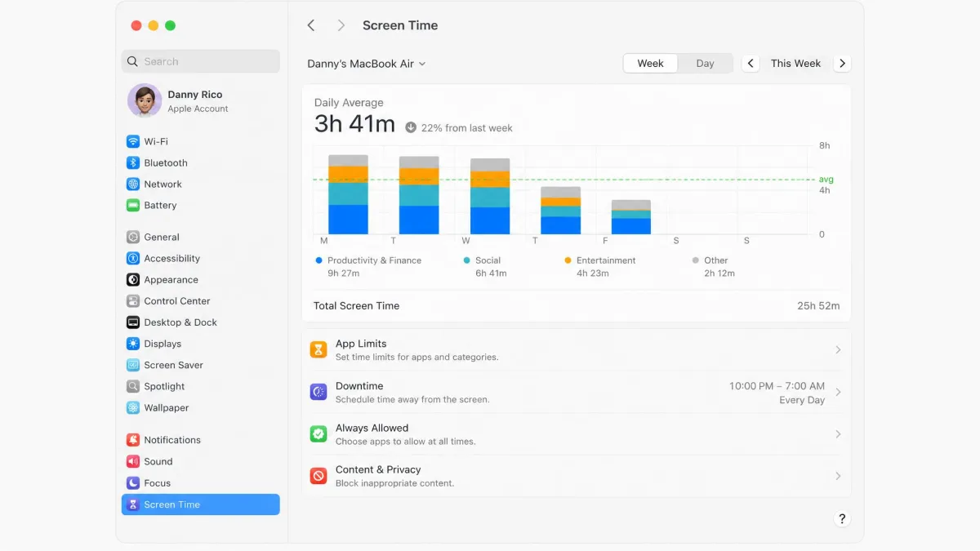Click the Desktop & Dock icon
The image size is (980, 551).
click(x=133, y=322)
